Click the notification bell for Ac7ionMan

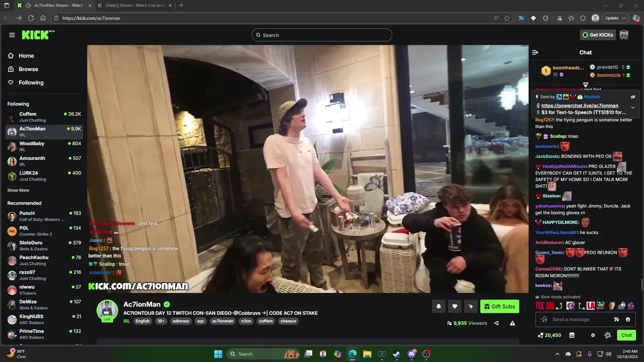439,306
